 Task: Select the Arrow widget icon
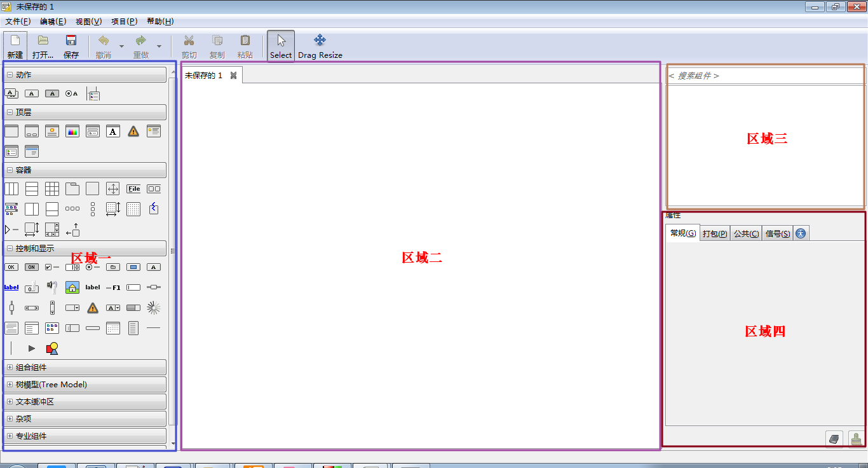(x=32, y=348)
